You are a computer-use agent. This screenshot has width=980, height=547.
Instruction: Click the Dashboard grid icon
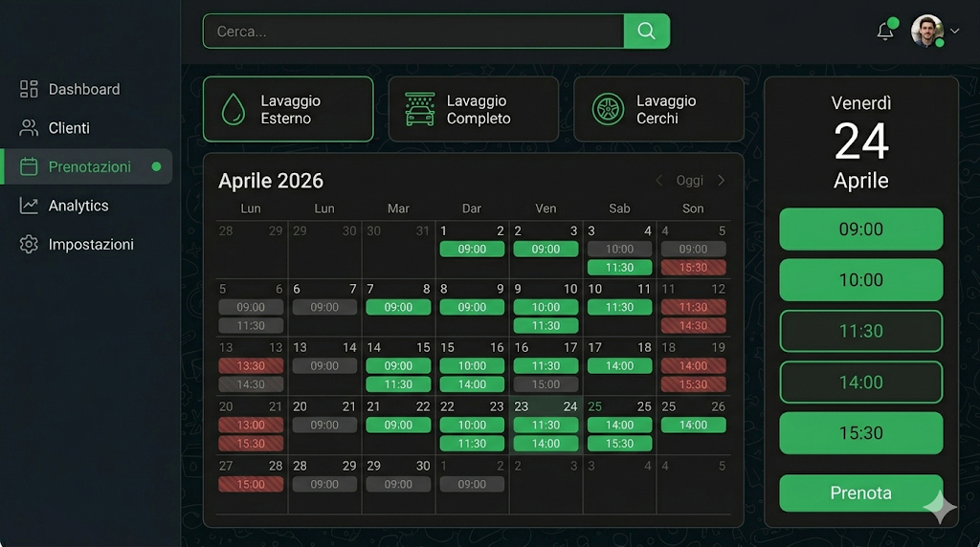(29, 89)
